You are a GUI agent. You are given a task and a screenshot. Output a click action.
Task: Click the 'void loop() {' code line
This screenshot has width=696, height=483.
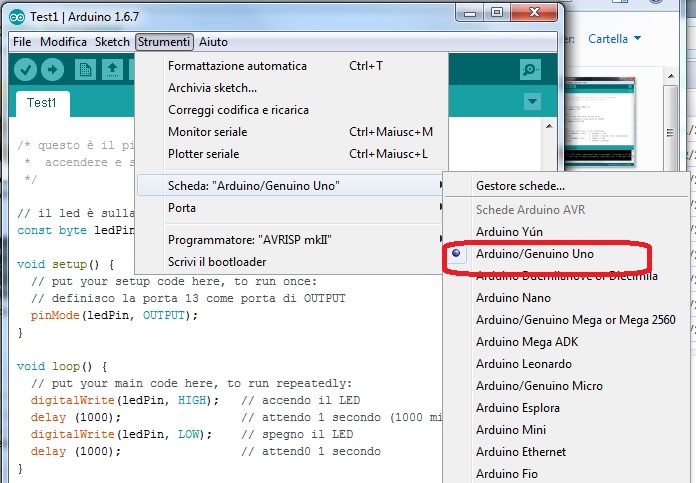62,366
